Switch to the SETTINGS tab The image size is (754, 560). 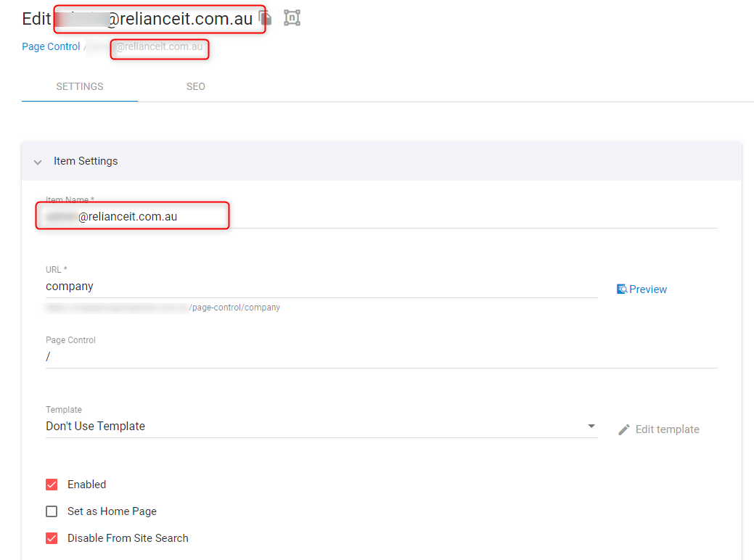[80, 86]
